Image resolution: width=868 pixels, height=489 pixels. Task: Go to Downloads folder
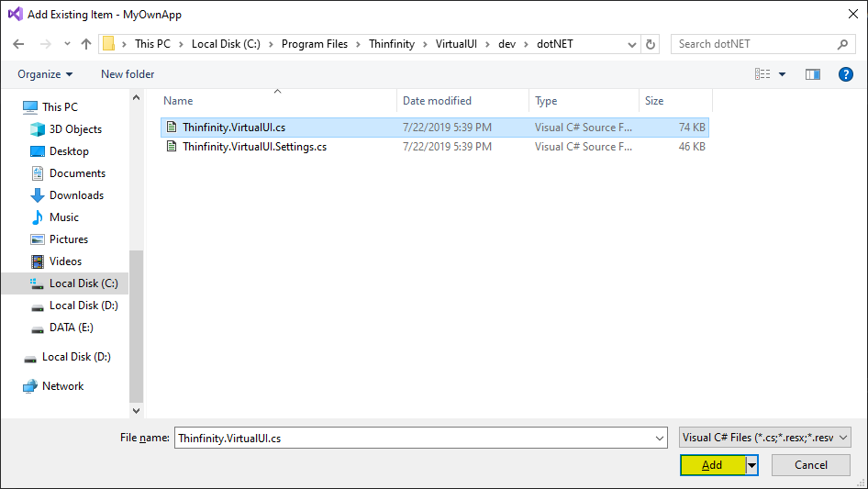coord(76,195)
